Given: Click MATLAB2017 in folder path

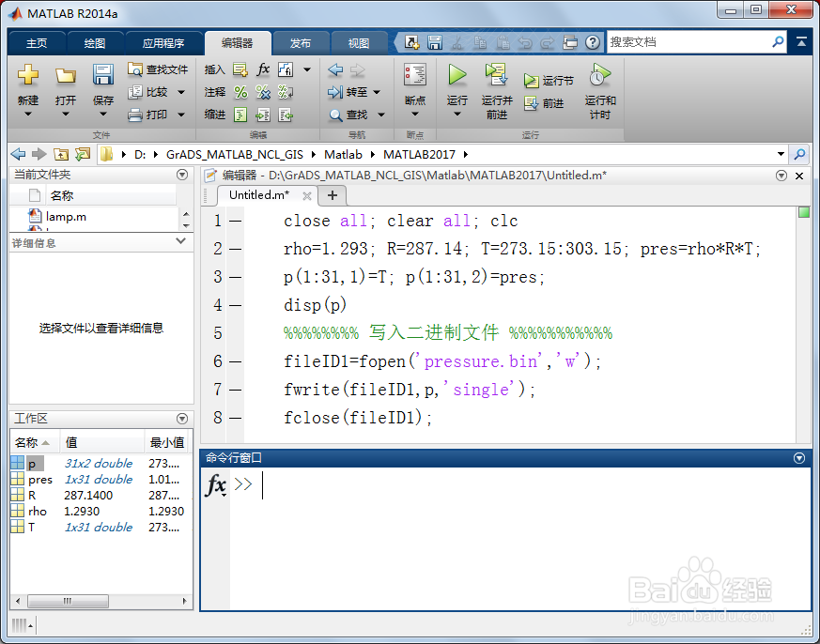Looking at the screenshot, I should (x=420, y=154).
